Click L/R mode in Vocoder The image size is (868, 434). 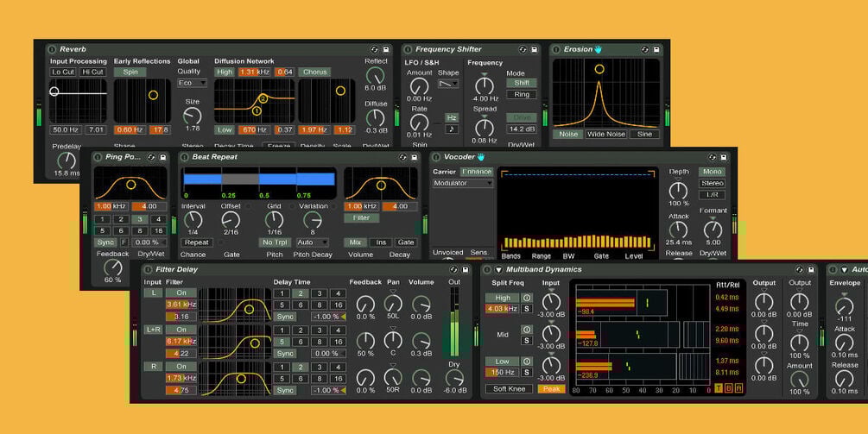click(x=713, y=195)
